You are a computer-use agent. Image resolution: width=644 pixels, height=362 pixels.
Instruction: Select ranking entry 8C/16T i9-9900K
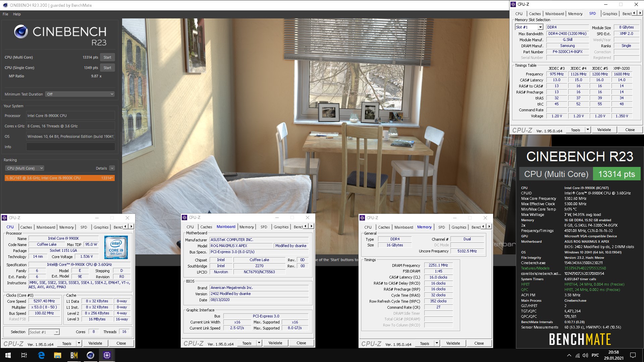pyautogui.click(x=60, y=178)
